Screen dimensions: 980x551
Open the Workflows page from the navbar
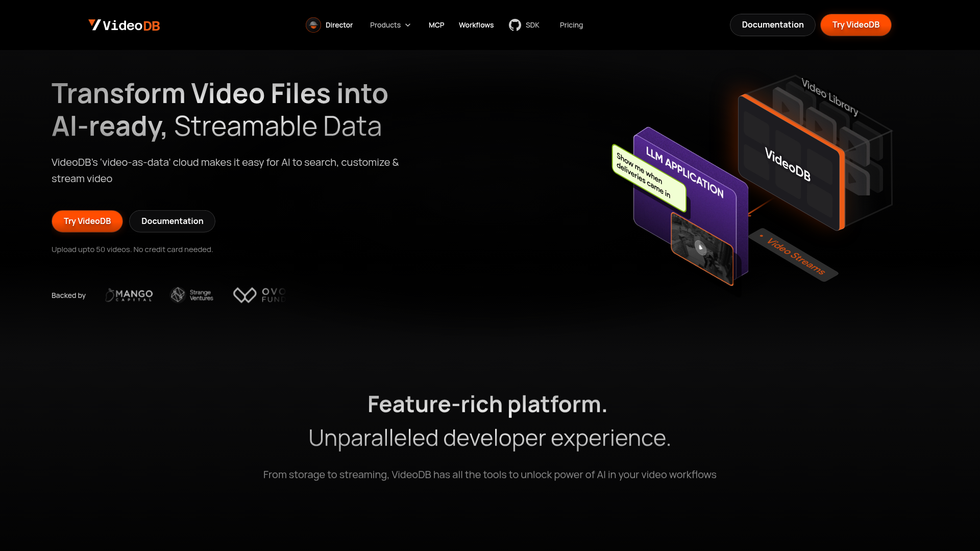[476, 25]
